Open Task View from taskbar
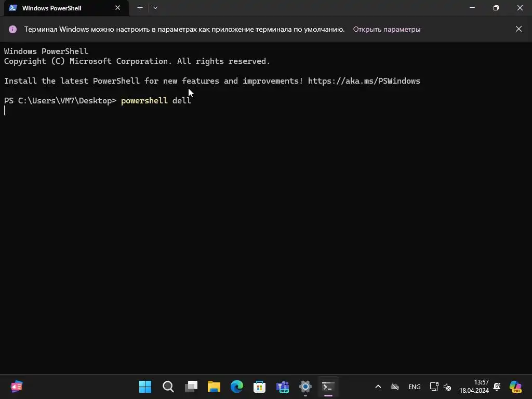 (x=191, y=387)
